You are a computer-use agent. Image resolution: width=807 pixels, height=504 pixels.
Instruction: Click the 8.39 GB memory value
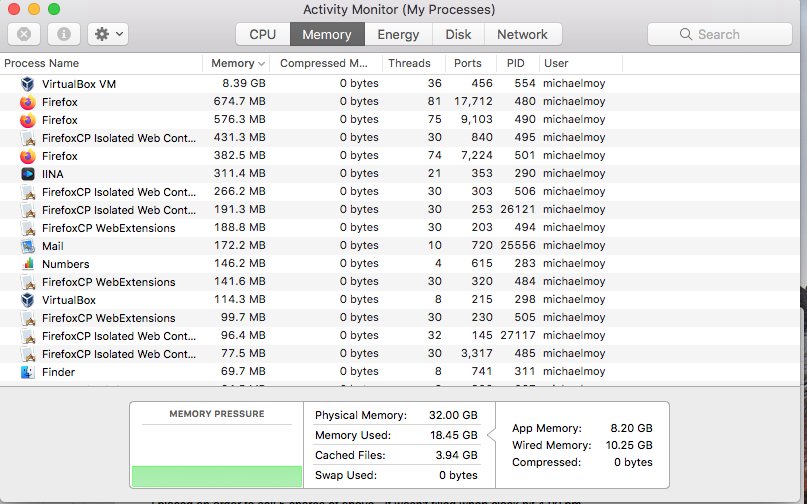click(x=244, y=83)
